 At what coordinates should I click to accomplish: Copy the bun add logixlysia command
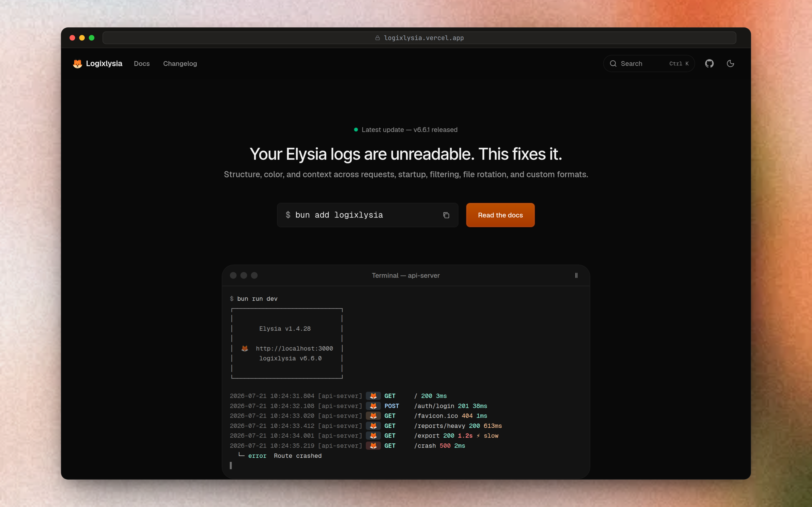pos(446,215)
